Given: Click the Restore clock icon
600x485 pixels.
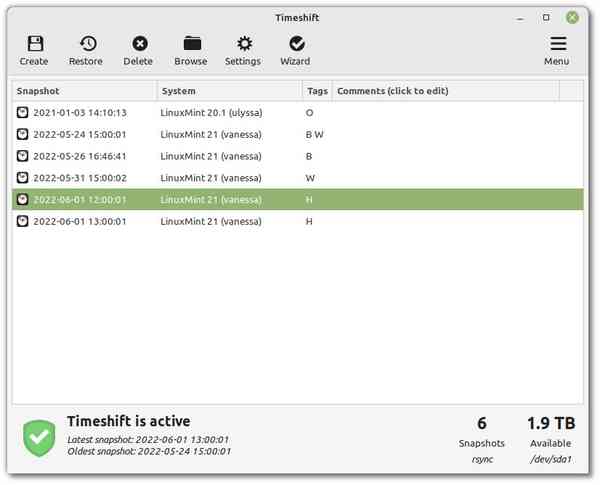Looking at the screenshot, I should tap(88, 44).
